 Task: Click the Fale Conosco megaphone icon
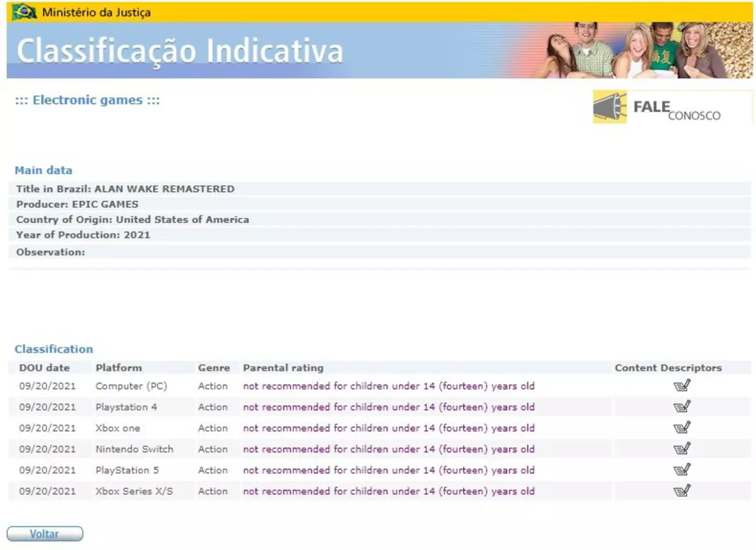610,107
